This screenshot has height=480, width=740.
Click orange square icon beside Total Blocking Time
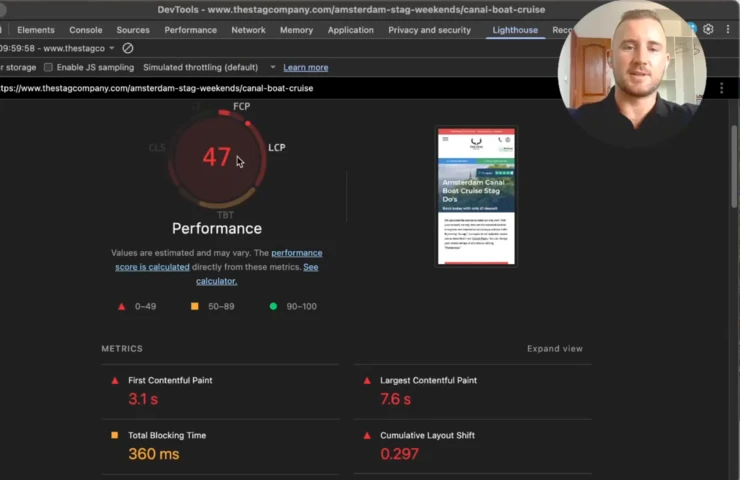pyautogui.click(x=115, y=436)
